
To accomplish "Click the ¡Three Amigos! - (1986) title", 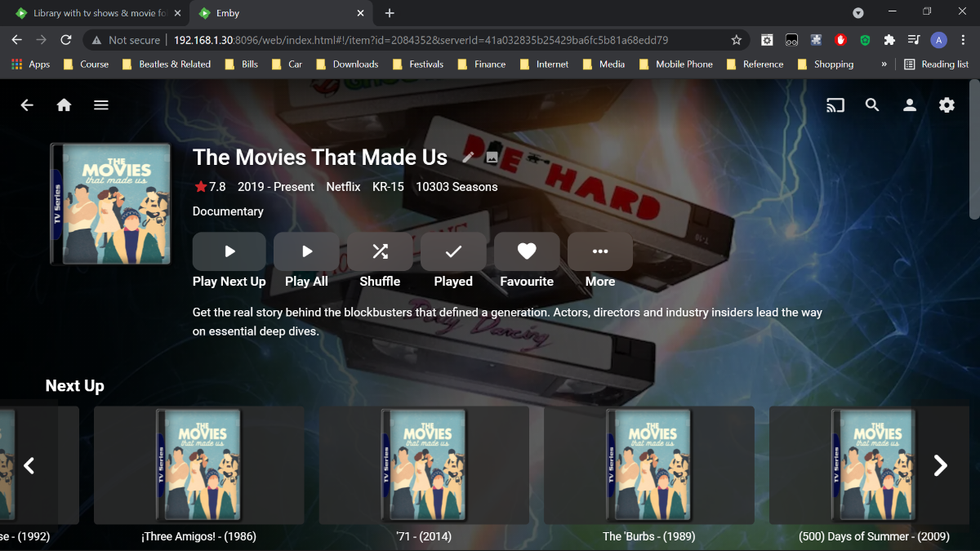I will [x=198, y=537].
